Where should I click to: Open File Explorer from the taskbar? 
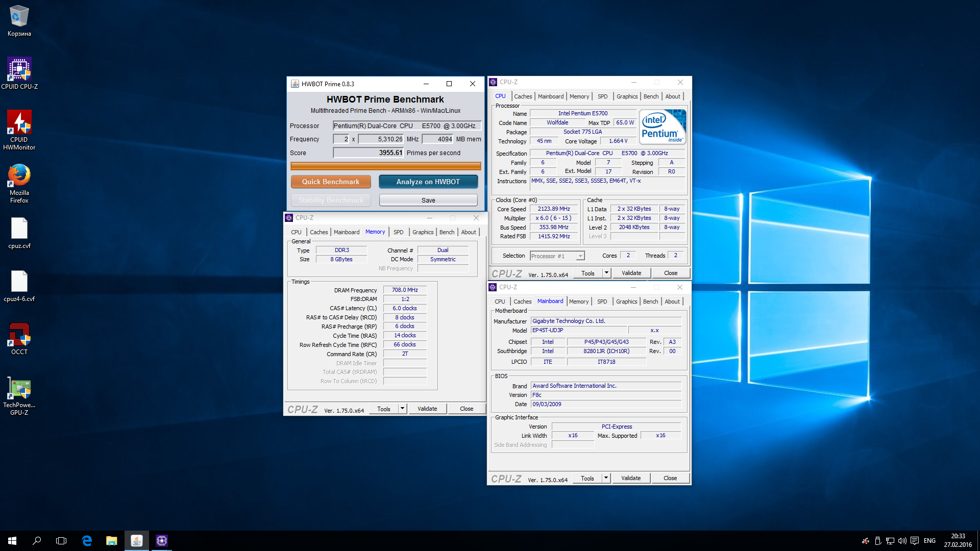pyautogui.click(x=111, y=541)
